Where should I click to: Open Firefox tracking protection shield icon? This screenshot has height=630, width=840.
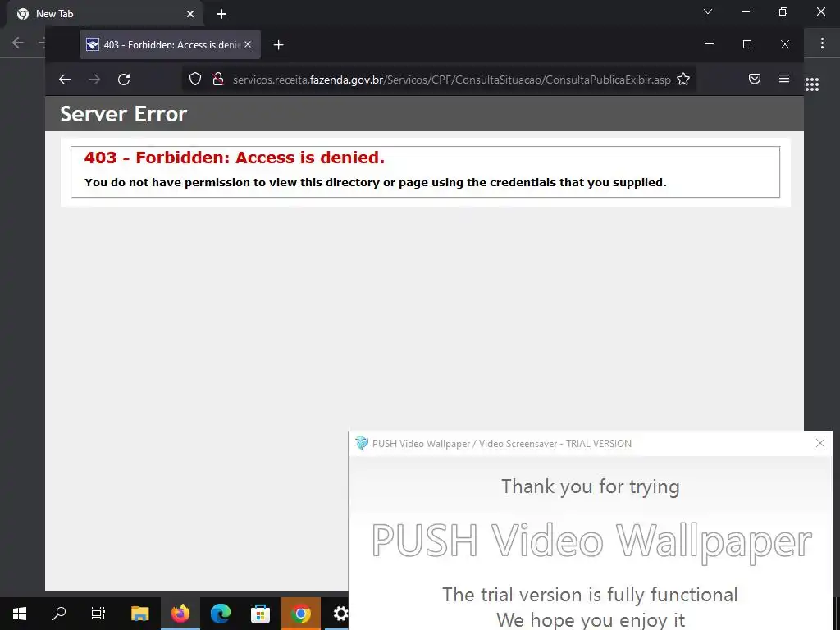click(195, 80)
